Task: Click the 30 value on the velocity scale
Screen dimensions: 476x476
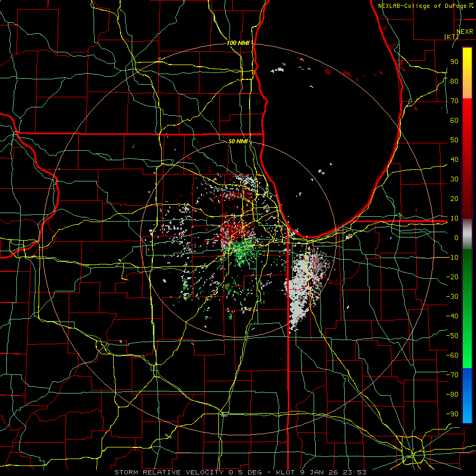Action: click(x=454, y=179)
